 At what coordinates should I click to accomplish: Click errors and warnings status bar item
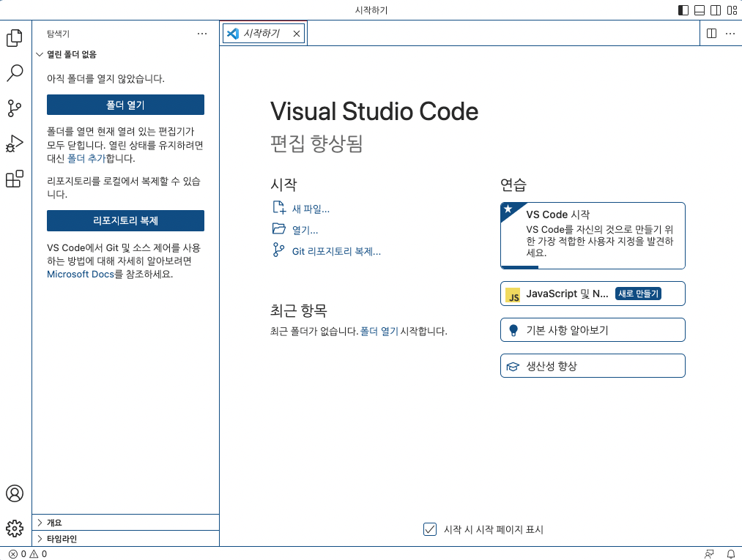coord(28,554)
